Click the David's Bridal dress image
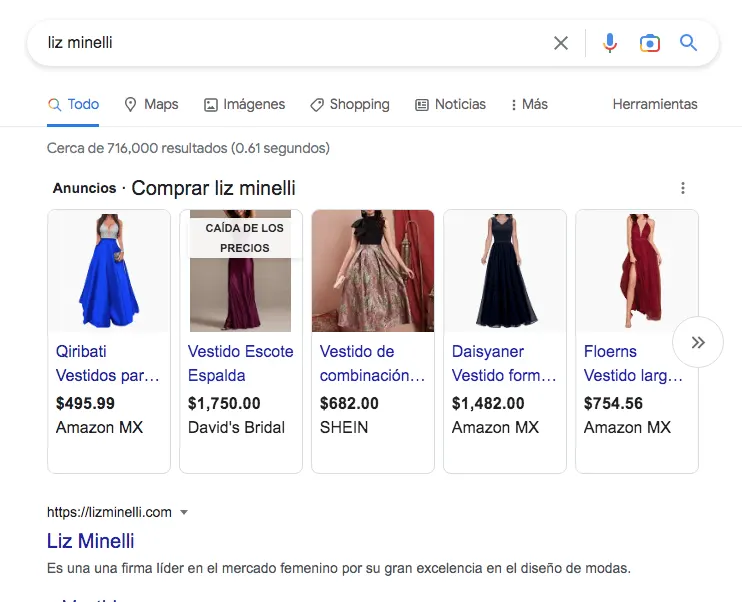The image size is (742, 602). 241,271
